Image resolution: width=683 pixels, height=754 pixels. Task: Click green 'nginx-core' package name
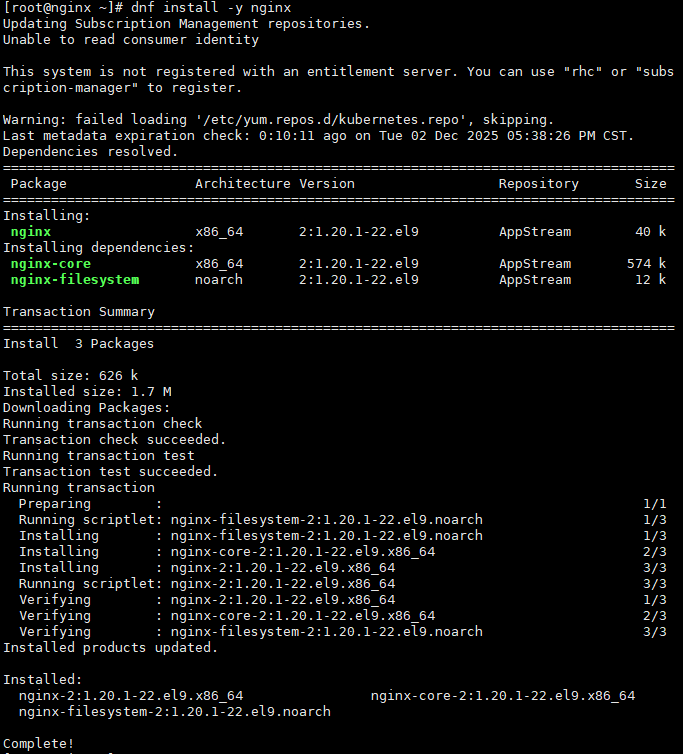pyautogui.click(x=51, y=264)
